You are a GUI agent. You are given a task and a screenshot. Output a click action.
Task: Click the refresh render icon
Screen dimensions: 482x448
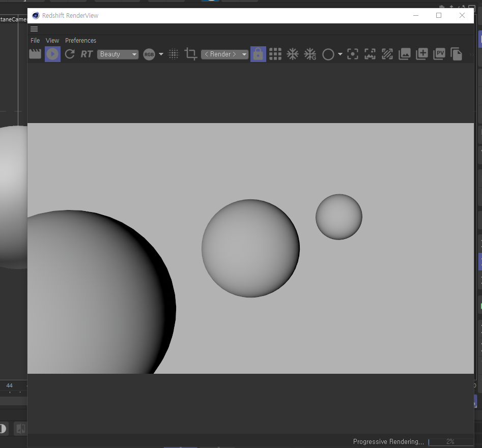70,54
